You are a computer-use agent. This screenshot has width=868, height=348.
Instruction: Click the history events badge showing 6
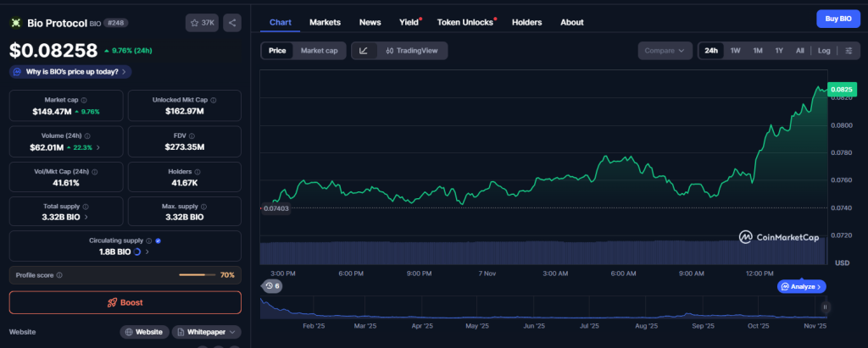(x=272, y=286)
